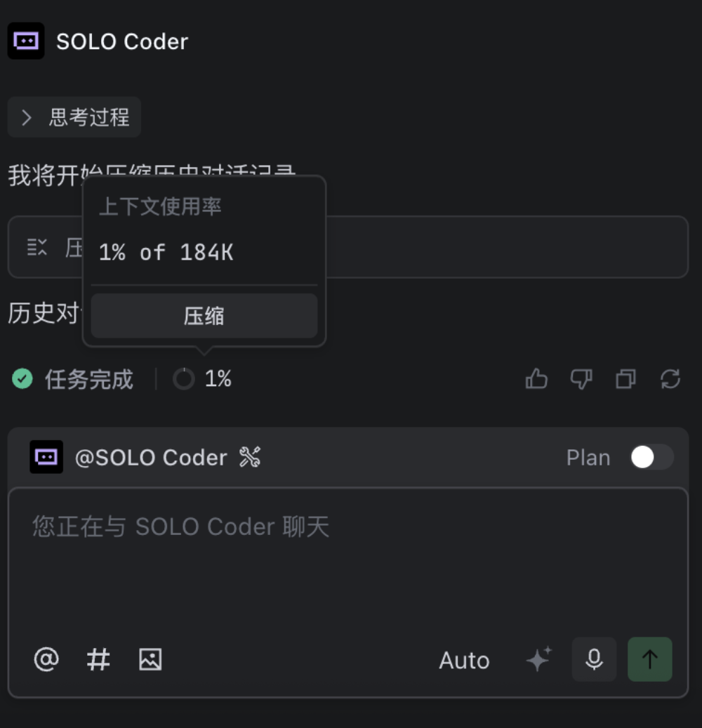Click the sparkle prompt enhancer icon
The width and height of the screenshot is (702, 728).
tap(538, 660)
